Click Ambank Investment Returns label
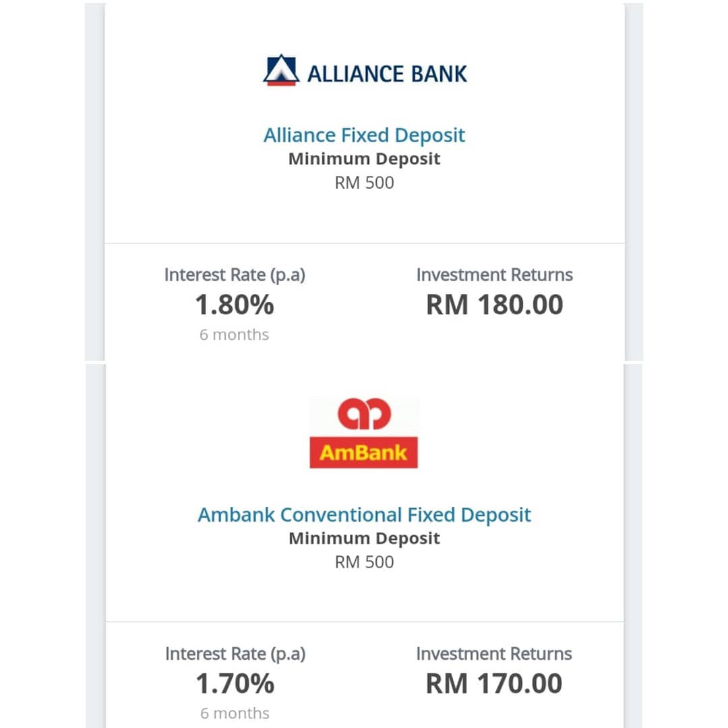The width and height of the screenshot is (728, 728). pyautogui.click(x=494, y=654)
